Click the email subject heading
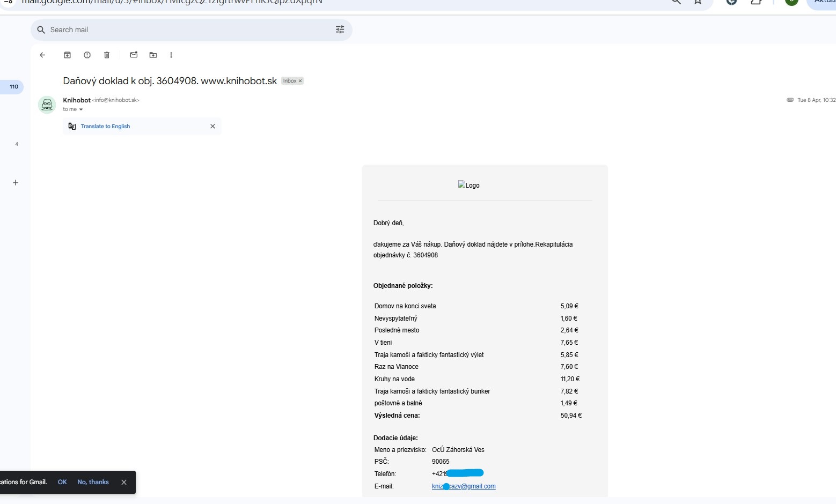Screen dimensions: 836x504 point(170,81)
